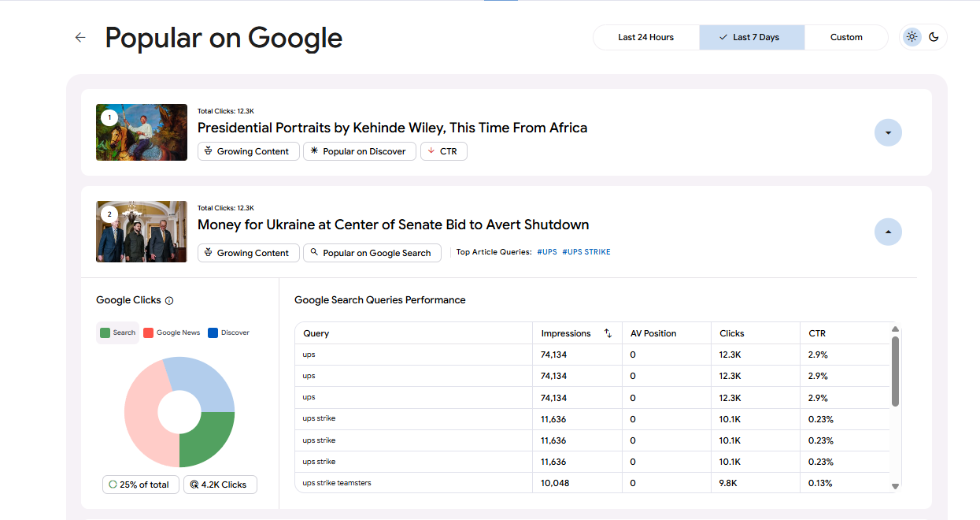Click the table scrollbar up arrow
Screen dimensions: 980x520
895,329
